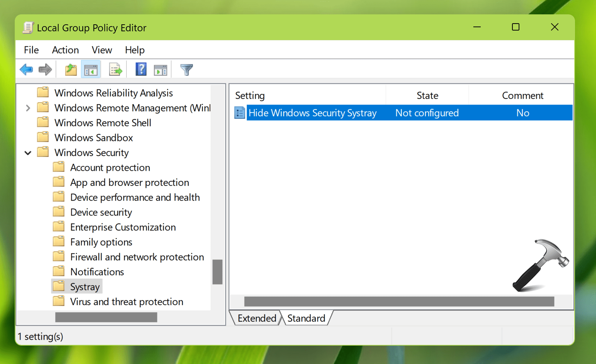Open the parent folder using Up icon
The width and height of the screenshot is (596, 364).
tap(70, 69)
